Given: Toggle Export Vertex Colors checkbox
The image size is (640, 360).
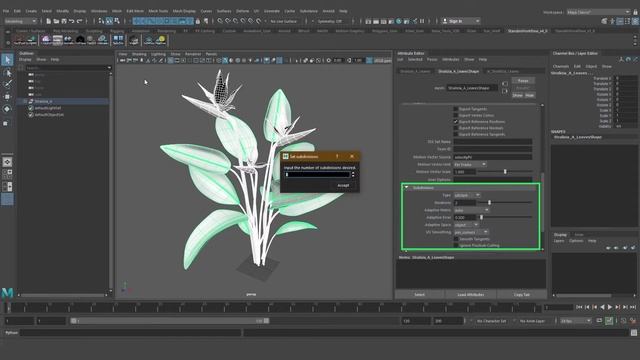Looking at the screenshot, I should (x=456, y=115).
